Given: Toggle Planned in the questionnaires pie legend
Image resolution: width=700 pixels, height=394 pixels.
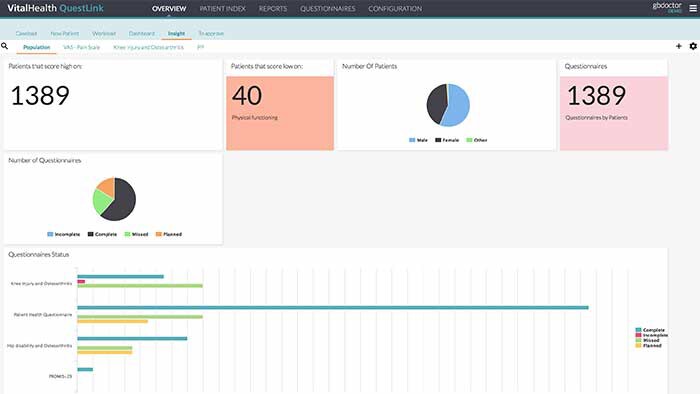Looking at the screenshot, I should (169, 234).
